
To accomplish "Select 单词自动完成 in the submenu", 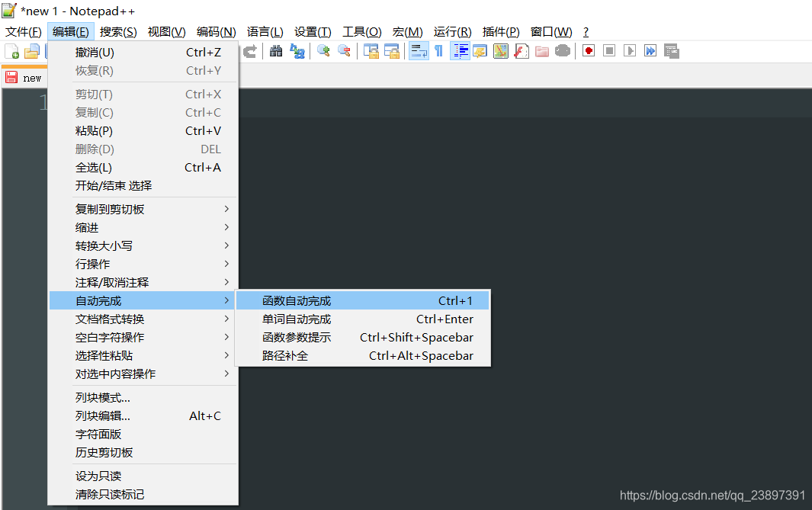I will click(x=362, y=319).
